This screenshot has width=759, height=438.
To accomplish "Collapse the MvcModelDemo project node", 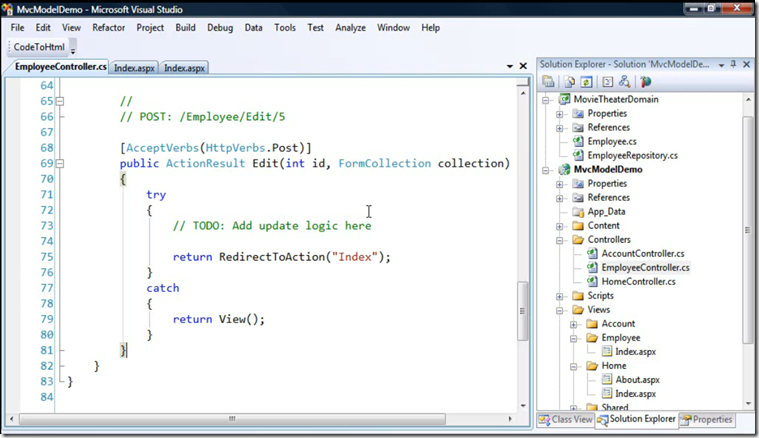I will point(546,170).
